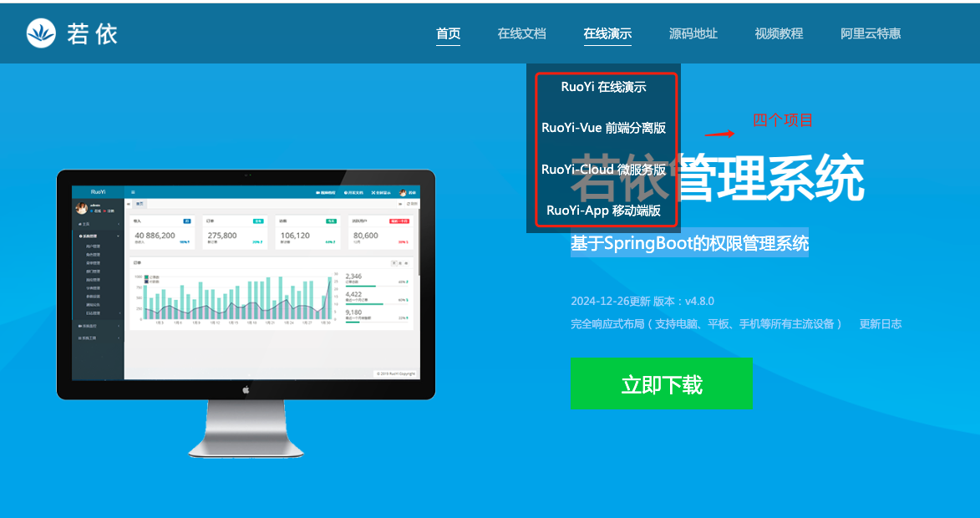Viewport: 980px width, 518px height.
Task: Click the 完全响应式布局 description text
Action: click(x=706, y=324)
